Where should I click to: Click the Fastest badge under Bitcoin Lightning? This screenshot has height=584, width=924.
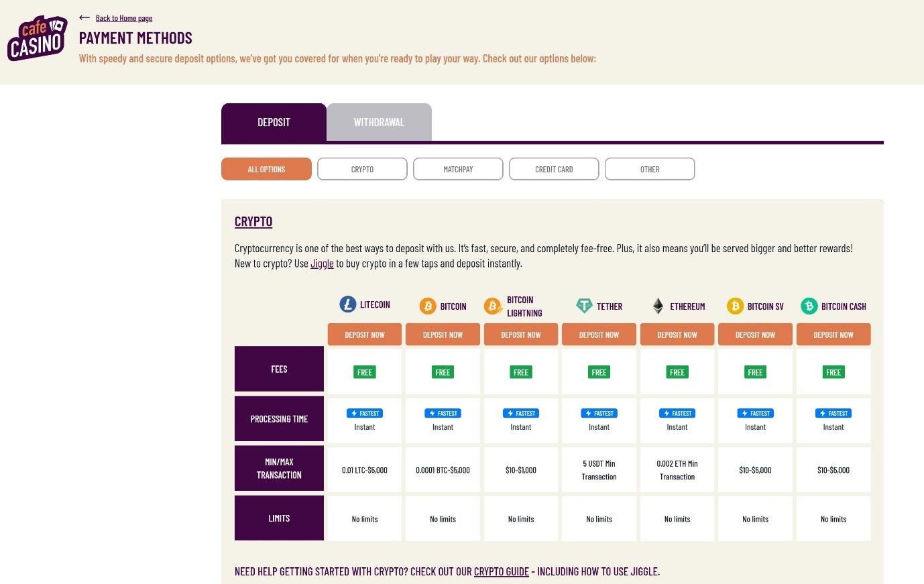(521, 413)
